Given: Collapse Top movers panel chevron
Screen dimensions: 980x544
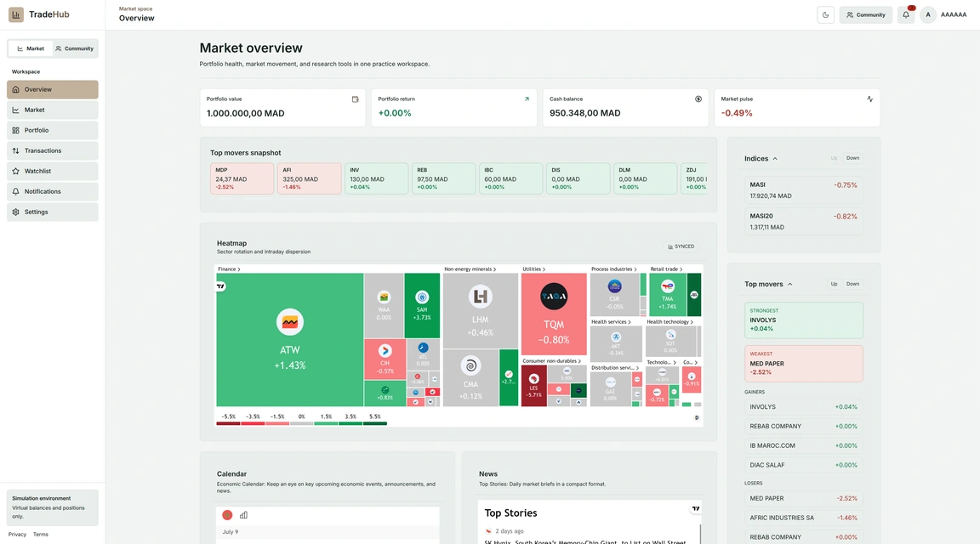Looking at the screenshot, I should (x=790, y=284).
